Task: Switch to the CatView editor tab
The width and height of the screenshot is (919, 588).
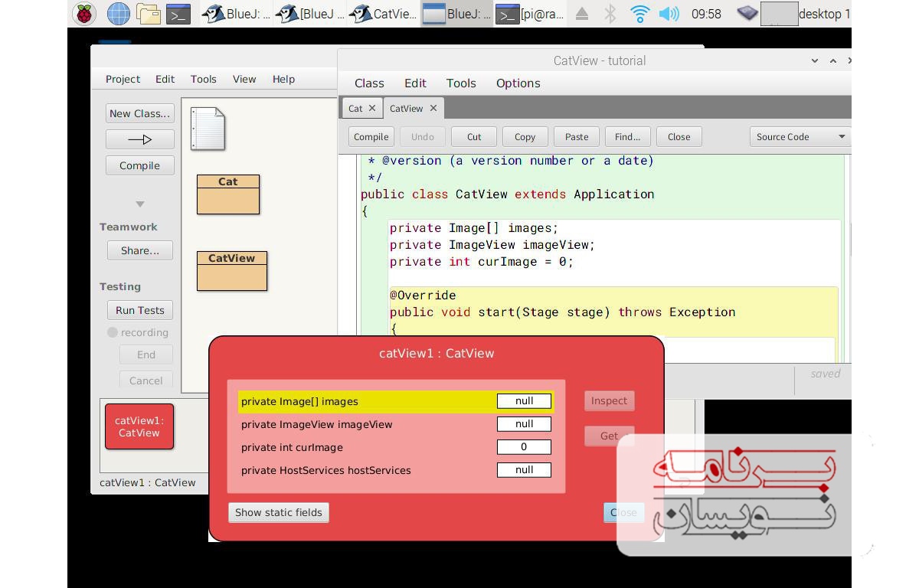Action: [x=406, y=108]
